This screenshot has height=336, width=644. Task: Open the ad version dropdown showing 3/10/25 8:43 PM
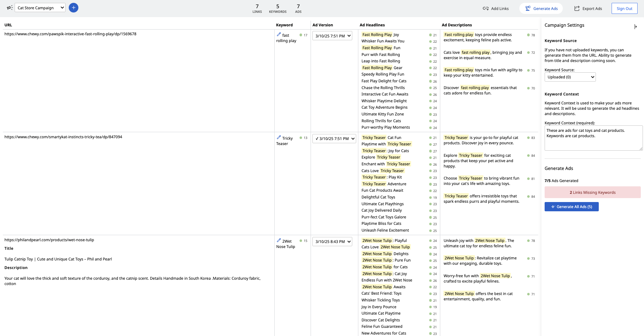332,242
